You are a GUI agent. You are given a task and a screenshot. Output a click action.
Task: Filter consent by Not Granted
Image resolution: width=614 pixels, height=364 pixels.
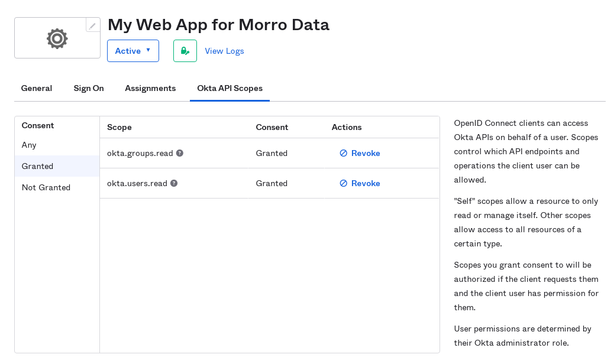tap(57, 188)
